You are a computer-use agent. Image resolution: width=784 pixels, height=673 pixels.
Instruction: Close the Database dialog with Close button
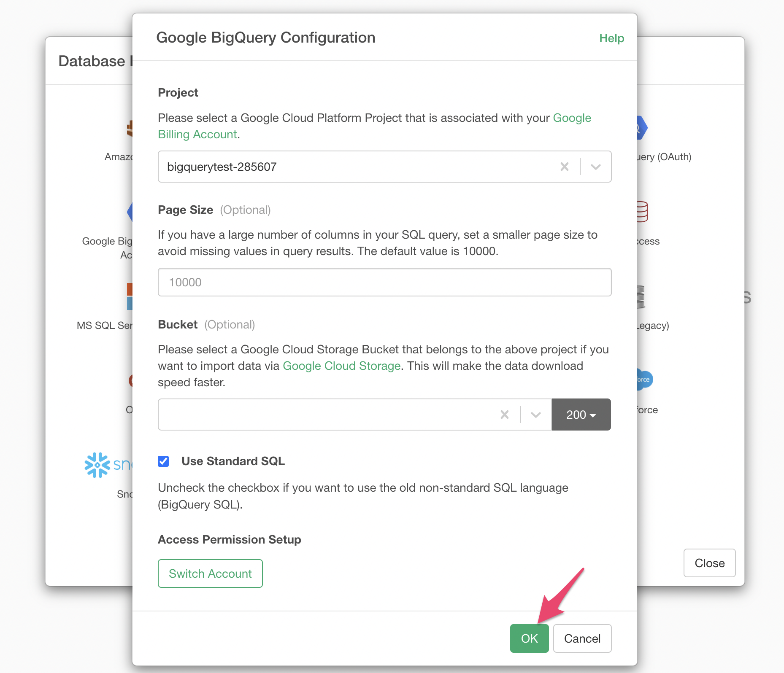coord(709,563)
